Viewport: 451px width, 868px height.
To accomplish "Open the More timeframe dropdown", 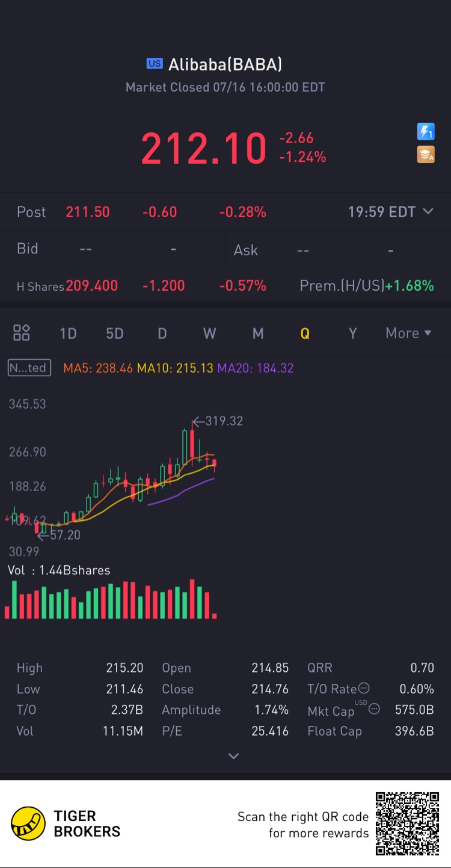I will [x=409, y=333].
